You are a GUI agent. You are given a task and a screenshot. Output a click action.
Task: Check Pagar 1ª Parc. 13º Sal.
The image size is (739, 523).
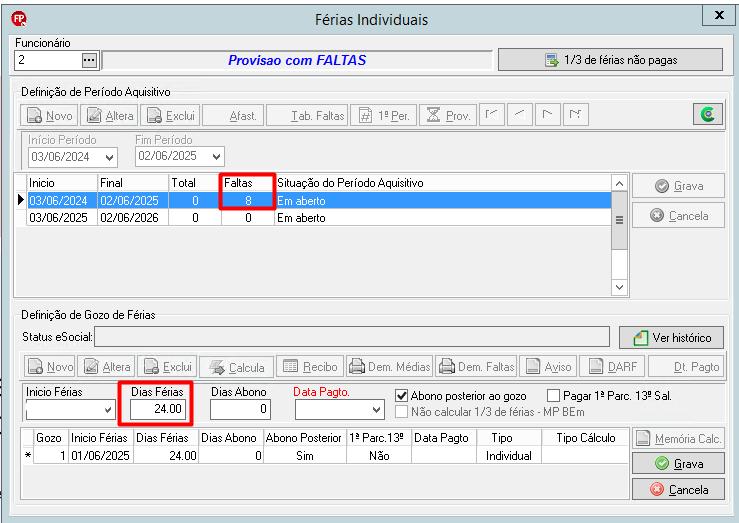553,395
